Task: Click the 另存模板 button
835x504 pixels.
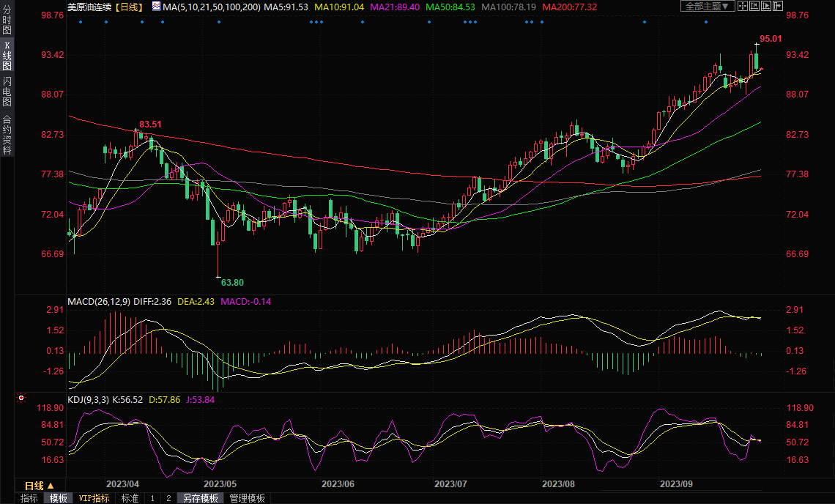Action: coord(200,498)
